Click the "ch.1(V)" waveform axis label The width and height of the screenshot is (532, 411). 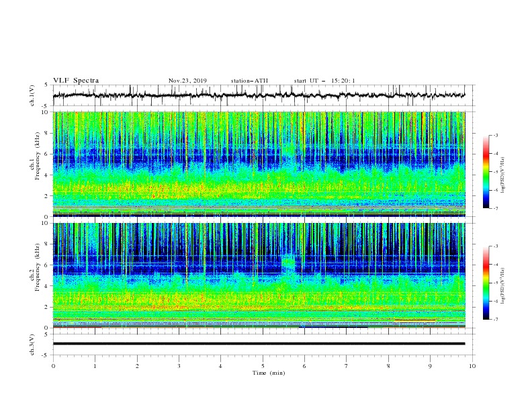(x=32, y=95)
